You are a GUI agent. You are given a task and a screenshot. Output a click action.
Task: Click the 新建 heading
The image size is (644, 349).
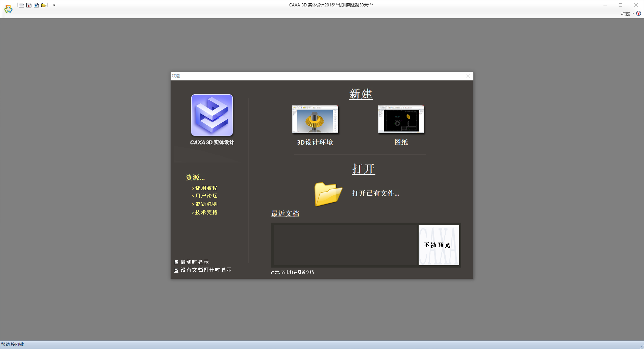[361, 94]
